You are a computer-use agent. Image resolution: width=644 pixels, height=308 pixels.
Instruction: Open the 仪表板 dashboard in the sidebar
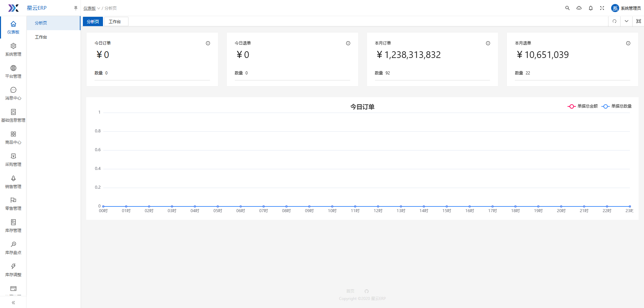coord(13,27)
